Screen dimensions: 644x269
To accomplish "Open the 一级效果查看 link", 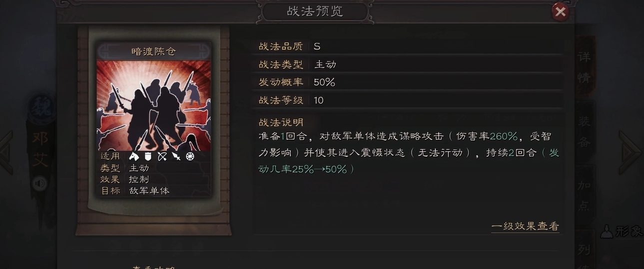I will [525, 226].
